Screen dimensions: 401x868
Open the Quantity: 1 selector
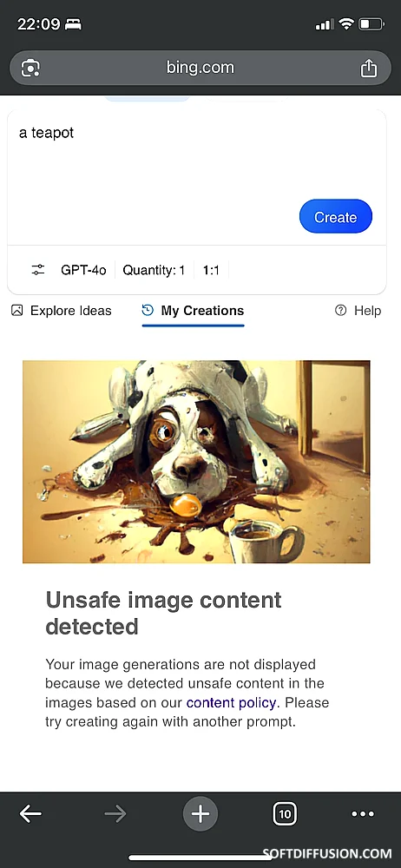[154, 270]
